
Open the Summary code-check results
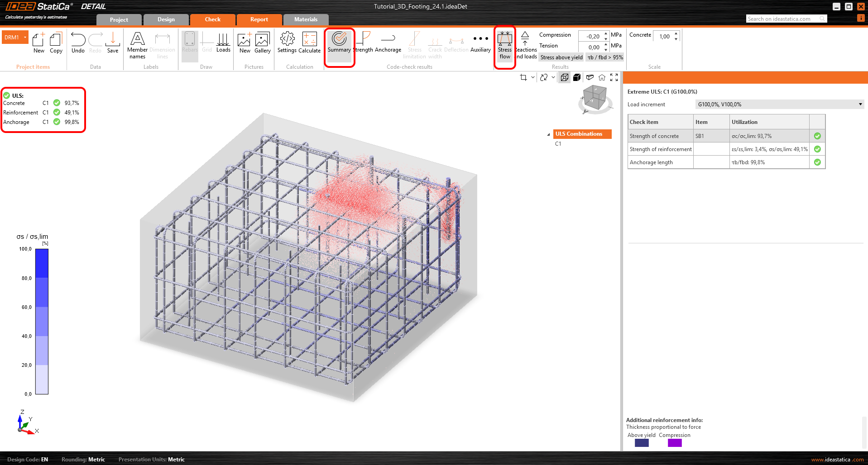pyautogui.click(x=339, y=43)
